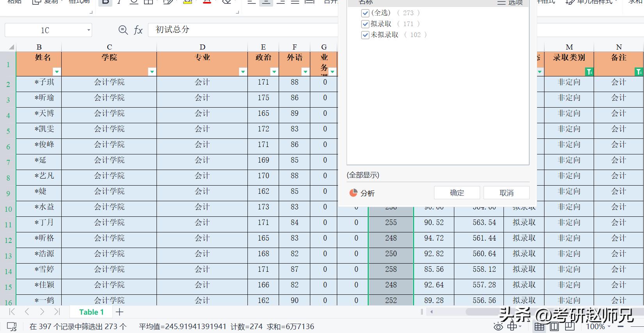Jump to the last sheet with the navigation arrow
The image size is (644, 333).
tap(57, 312)
